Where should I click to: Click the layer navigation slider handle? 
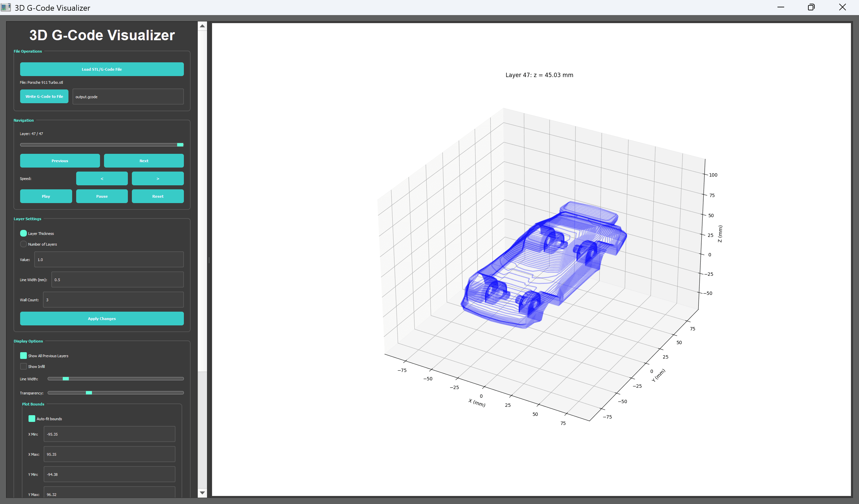click(180, 144)
